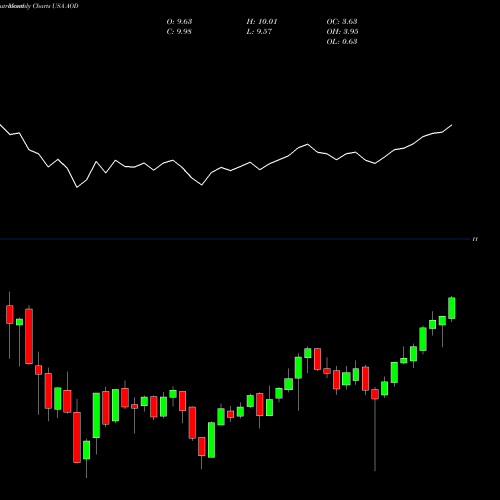Click the 'OL: 0.63' value
The width and height of the screenshot is (500, 500).
click(x=342, y=42)
